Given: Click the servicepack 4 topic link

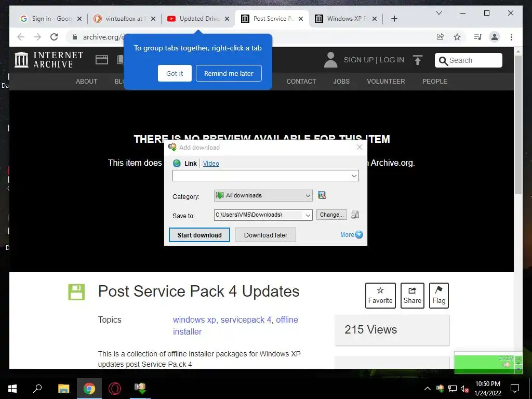Looking at the screenshot, I should coord(246,320).
